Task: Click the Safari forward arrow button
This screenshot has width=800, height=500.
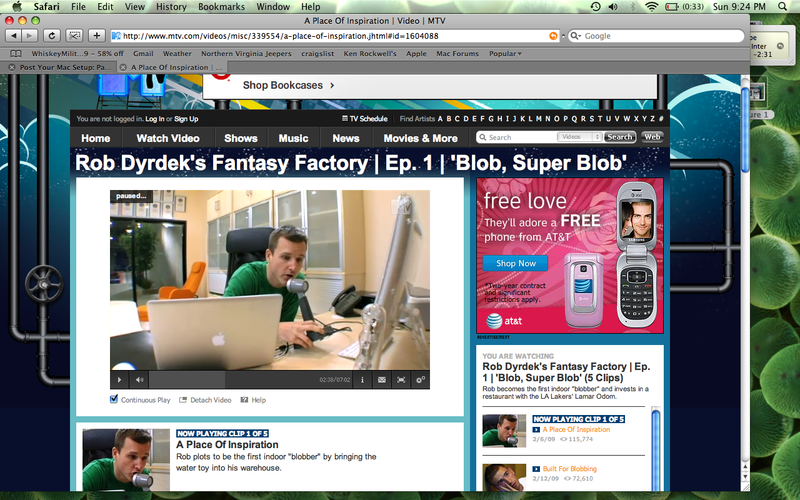Action: 30,36
